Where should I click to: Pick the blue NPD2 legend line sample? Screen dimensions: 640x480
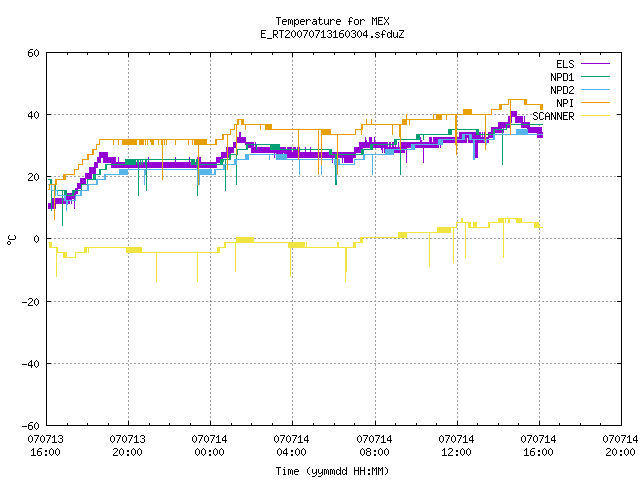(595, 90)
